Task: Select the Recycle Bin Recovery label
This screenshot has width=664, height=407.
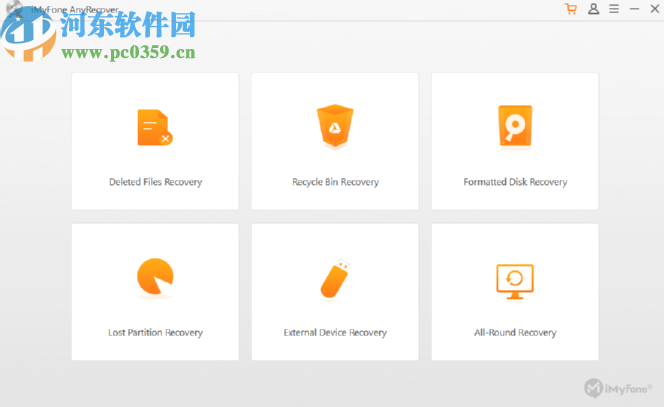Action: 335,182
